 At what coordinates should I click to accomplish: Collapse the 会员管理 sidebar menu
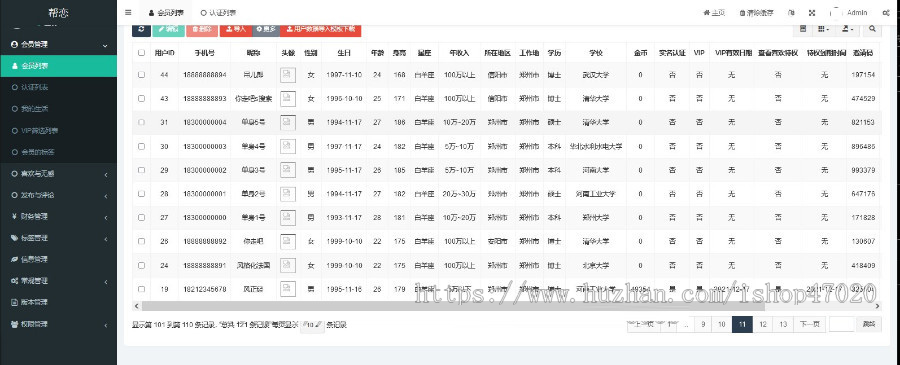[58, 44]
